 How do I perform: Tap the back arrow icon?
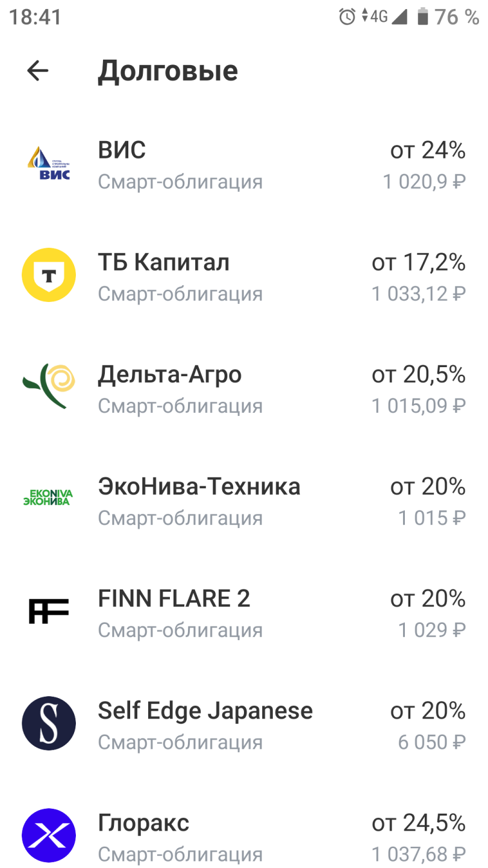[x=37, y=71]
